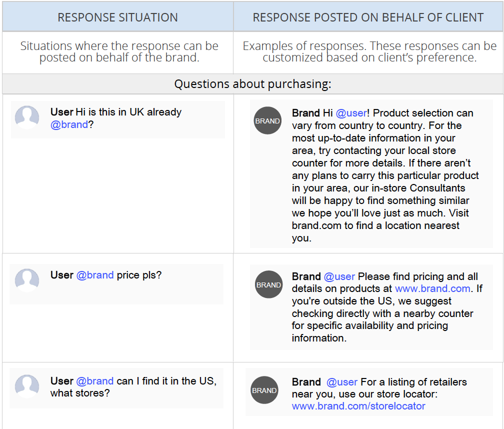Image resolution: width=504 pixels, height=429 pixels.
Task: Click user avatar beside price pls comment
Action: point(27,280)
